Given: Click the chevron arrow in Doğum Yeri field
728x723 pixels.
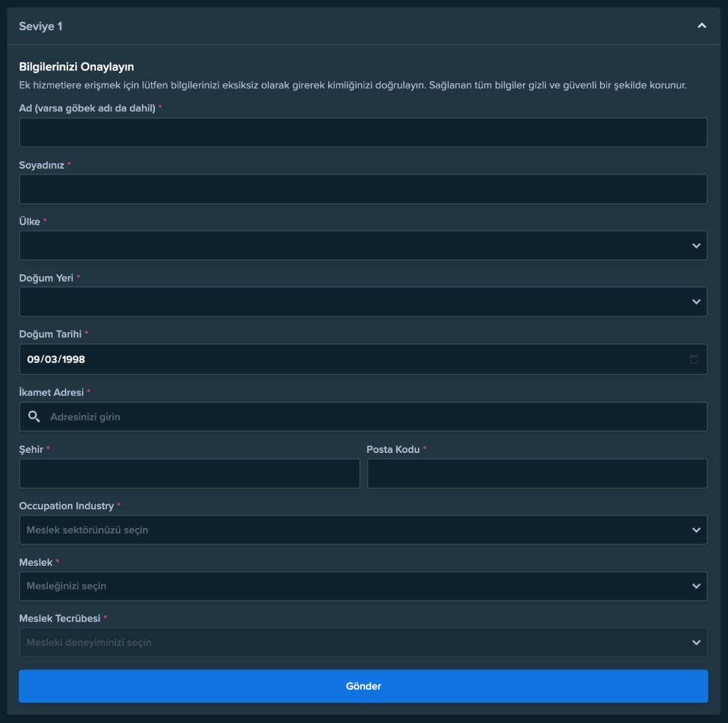Looking at the screenshot, I should coord(696,302).
